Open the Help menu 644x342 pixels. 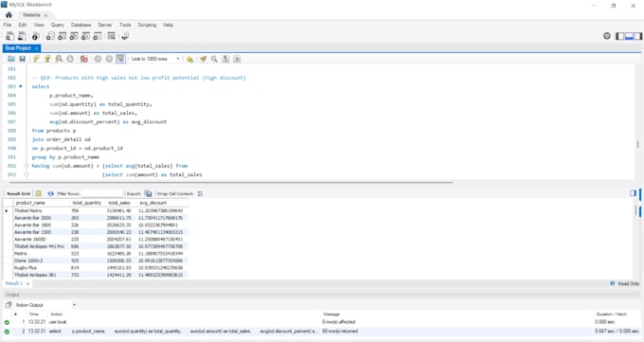169,25
